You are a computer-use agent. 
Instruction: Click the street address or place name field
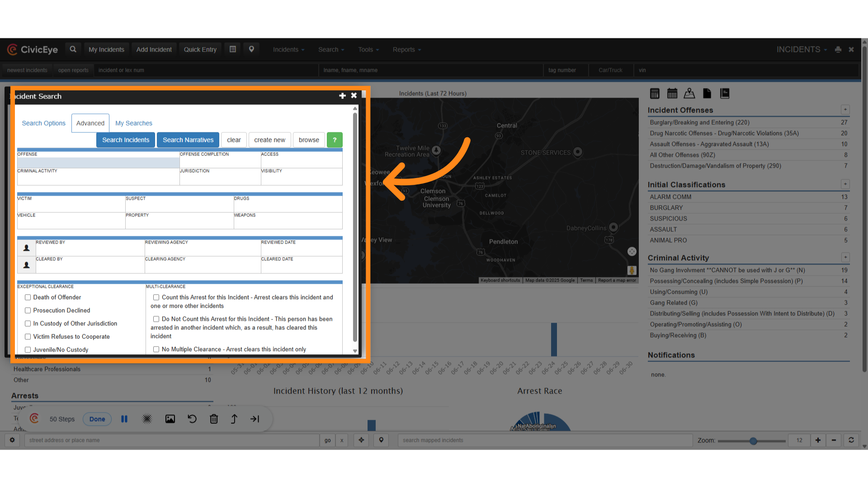pos(172,440)
